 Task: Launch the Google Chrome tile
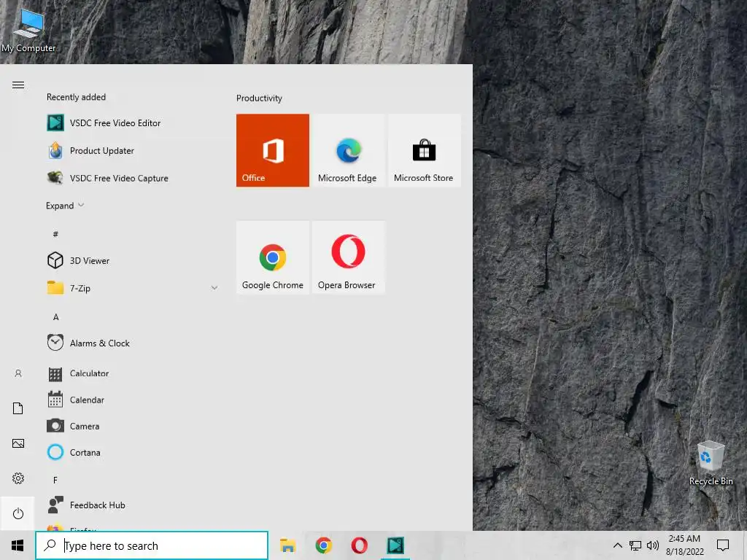pyautogui.click(x=273, y=257)
